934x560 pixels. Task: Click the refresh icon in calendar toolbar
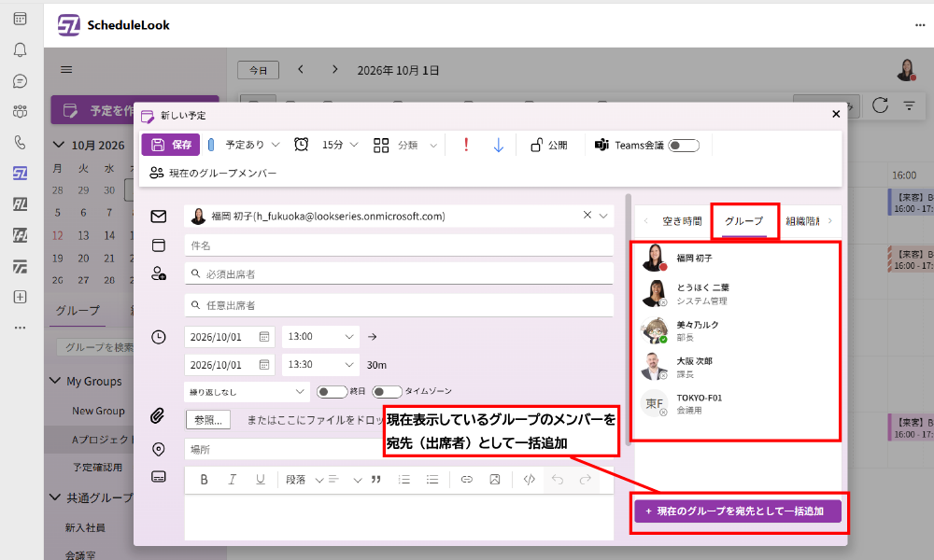coord(880,105)
